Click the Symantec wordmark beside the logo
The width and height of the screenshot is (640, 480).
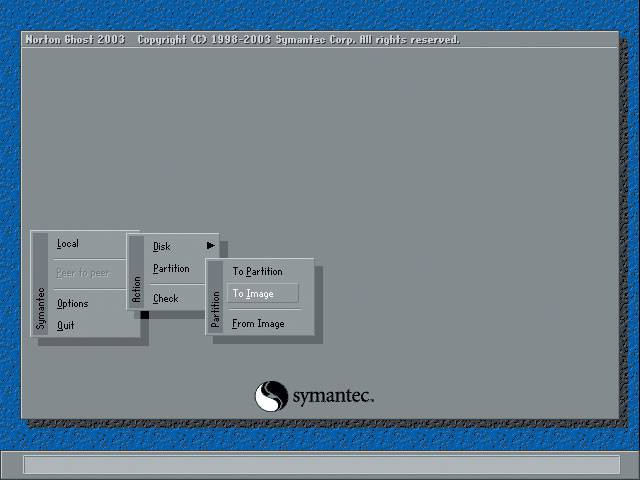(x=332, y=397)
